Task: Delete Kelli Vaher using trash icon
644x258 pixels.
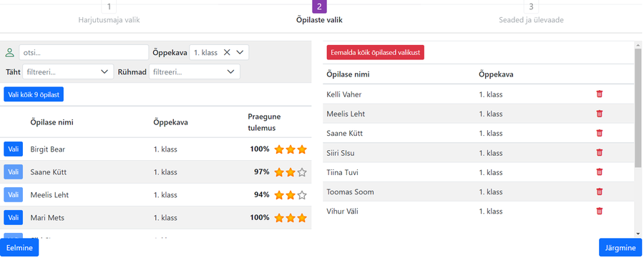Action: point(599,94)
